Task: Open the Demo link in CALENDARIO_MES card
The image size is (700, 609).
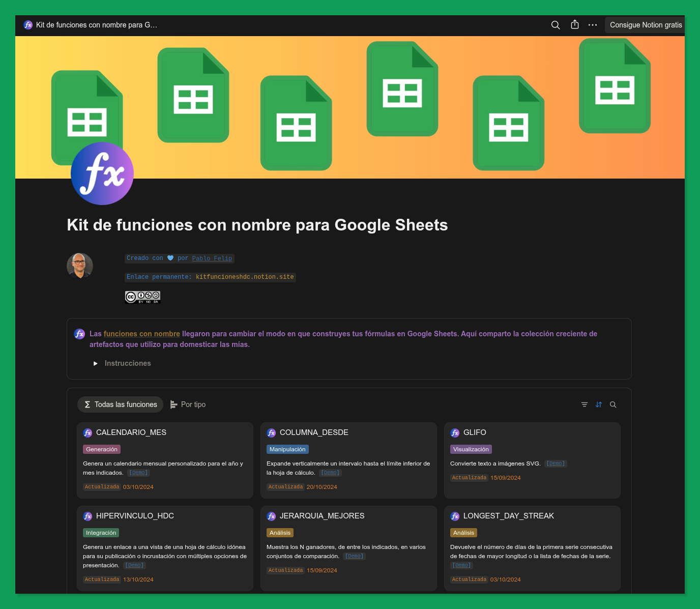Action: [138, 473]
